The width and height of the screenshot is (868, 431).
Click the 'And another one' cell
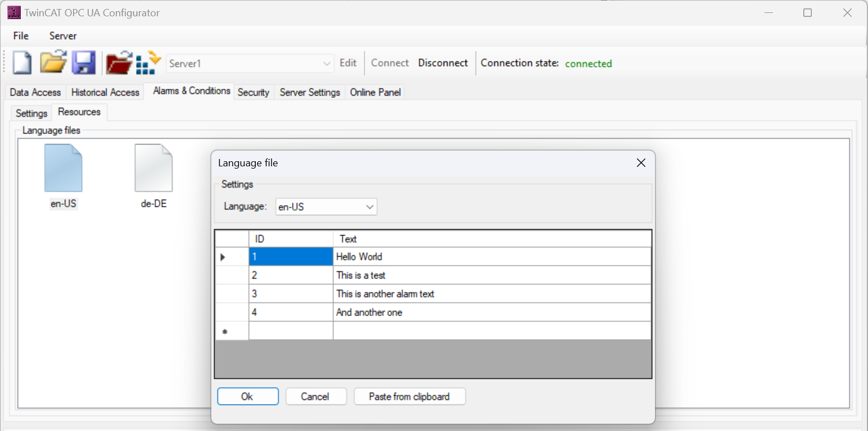coord(492,312)
